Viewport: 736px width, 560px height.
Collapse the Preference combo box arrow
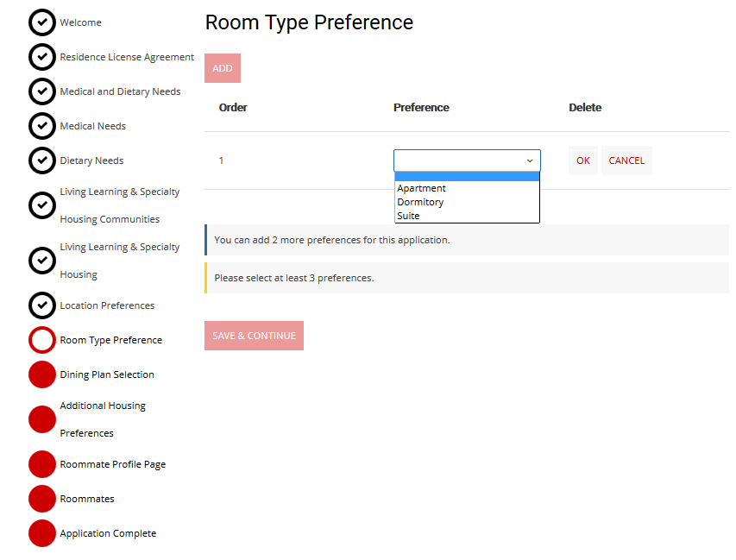click(529, 160)
